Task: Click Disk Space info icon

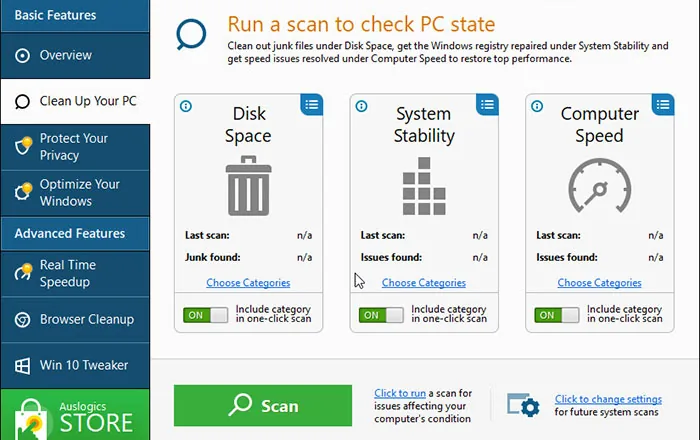Action: click(186, 106)
